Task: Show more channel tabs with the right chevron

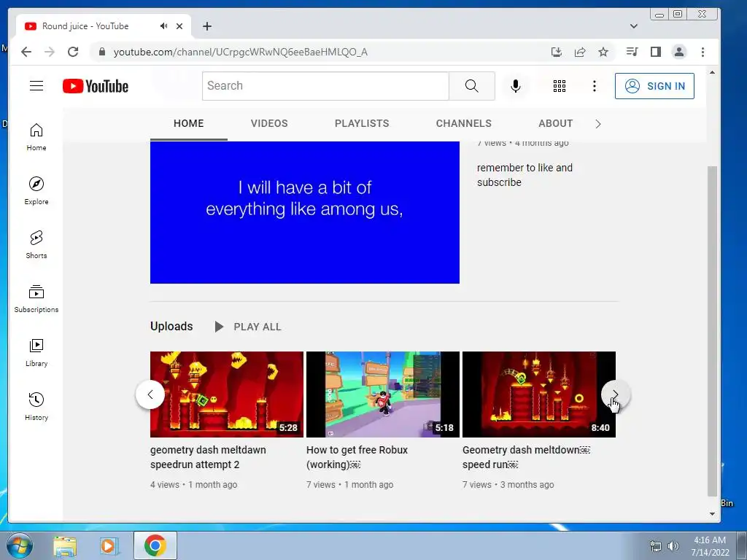Action: (598, 124)
